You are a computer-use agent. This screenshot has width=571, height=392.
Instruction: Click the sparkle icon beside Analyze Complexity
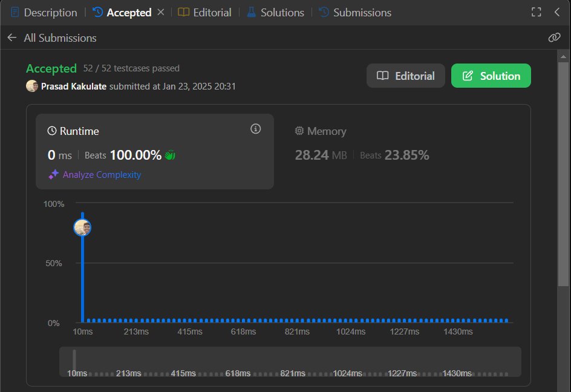click(x=53, y=174)
